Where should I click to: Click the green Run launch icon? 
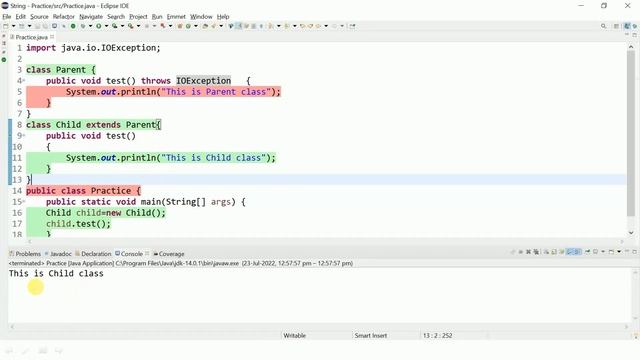click(98, 26)
